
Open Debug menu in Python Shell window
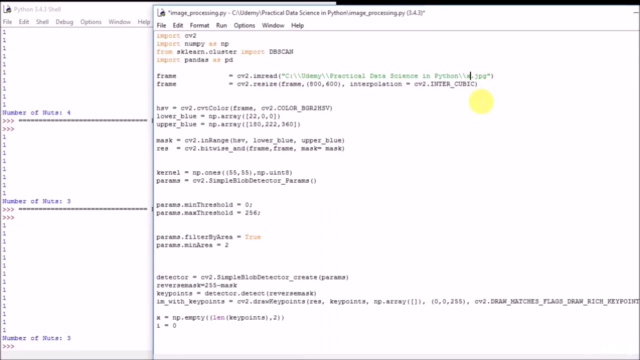[x=64, y=22]
